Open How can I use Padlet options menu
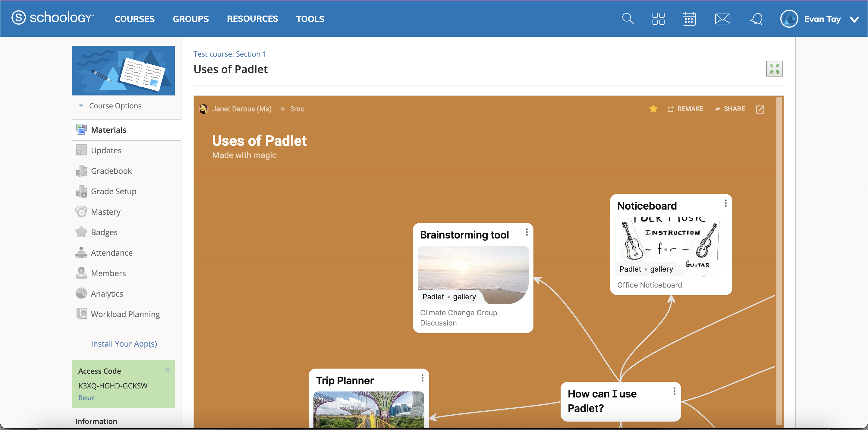 point(674,391)
